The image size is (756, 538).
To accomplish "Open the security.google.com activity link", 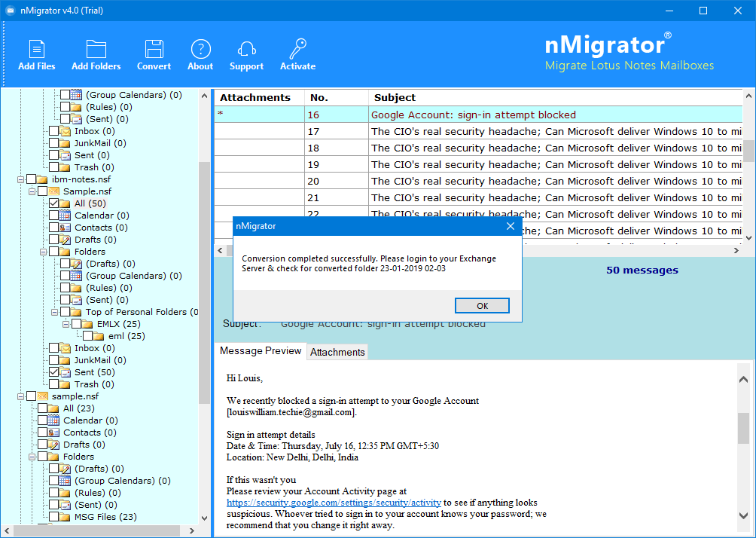I will point(334,503).
